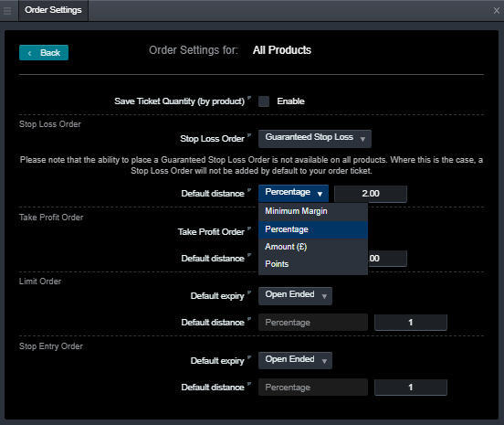The image size is (504, 425).
Task: Collapse the open Percentage distance dropdown
Action: point(293,194)
